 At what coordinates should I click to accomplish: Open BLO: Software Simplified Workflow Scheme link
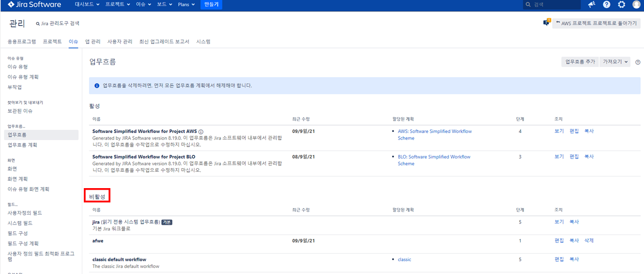point(434,161)
